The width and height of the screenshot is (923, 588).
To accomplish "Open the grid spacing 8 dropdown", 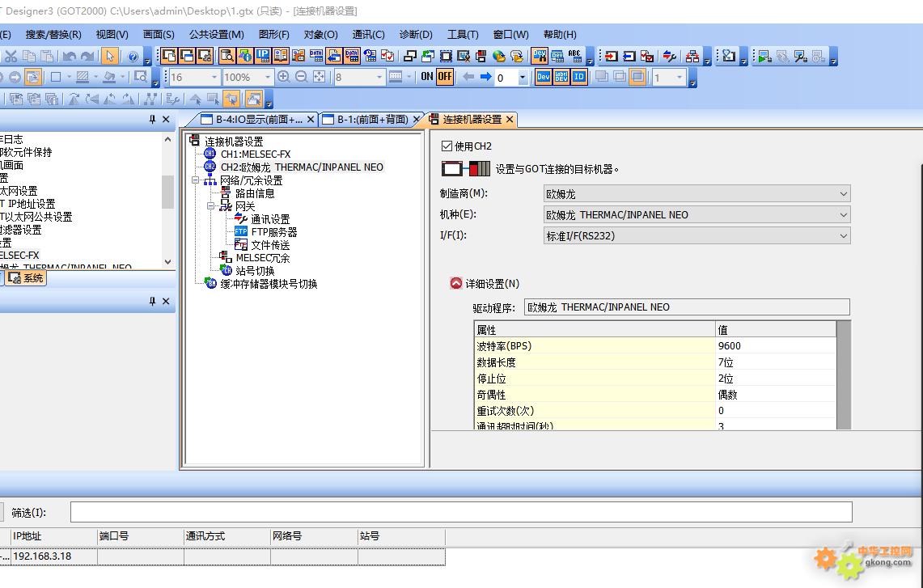I will pos(379,77).
